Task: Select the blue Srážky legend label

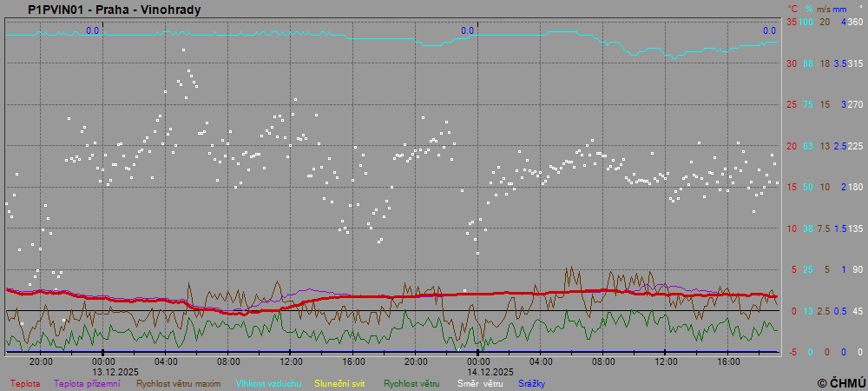Action: tap(532, 383)
